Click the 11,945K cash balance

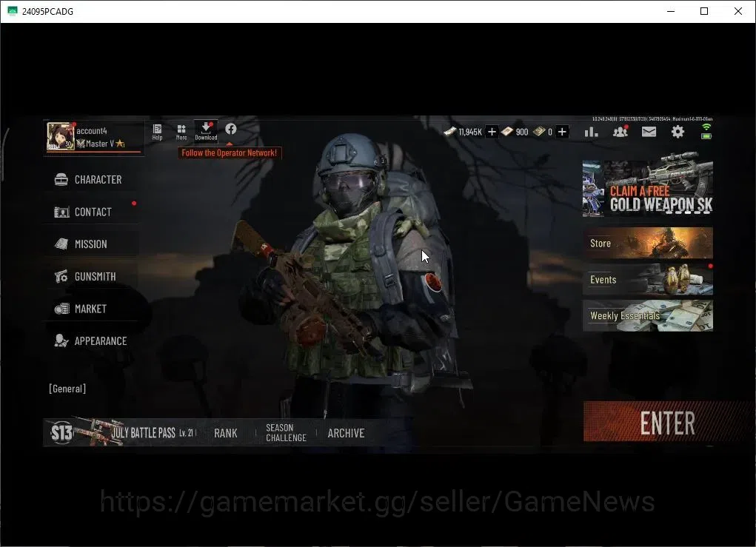click(470, 132)
